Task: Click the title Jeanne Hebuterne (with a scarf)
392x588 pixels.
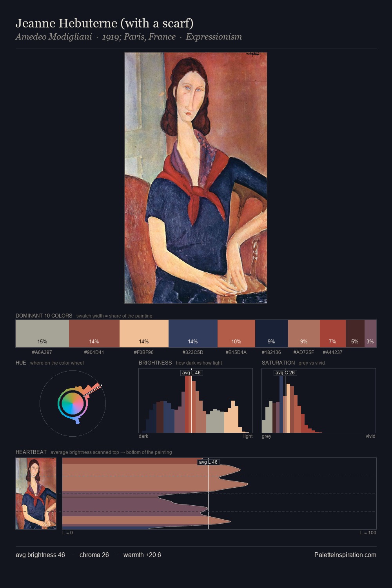Action: click(x=105, y=23)
